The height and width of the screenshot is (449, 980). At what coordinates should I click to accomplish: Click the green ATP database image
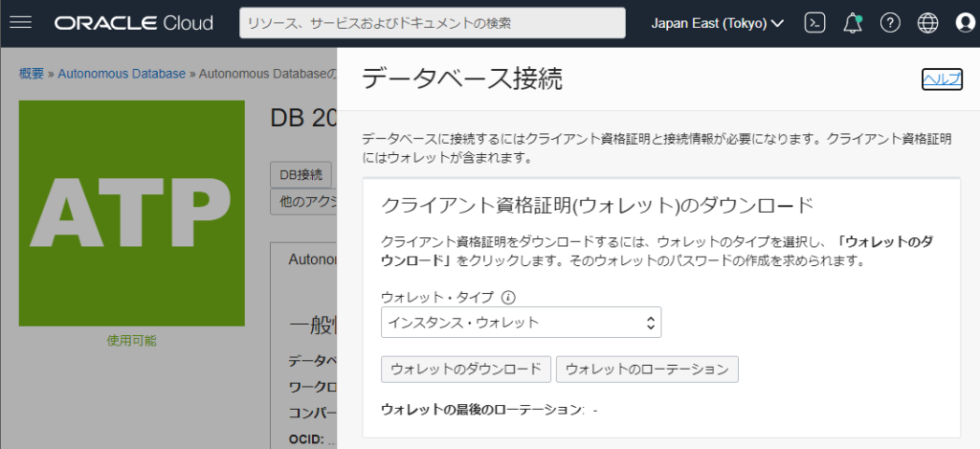[x=132, y=213]
